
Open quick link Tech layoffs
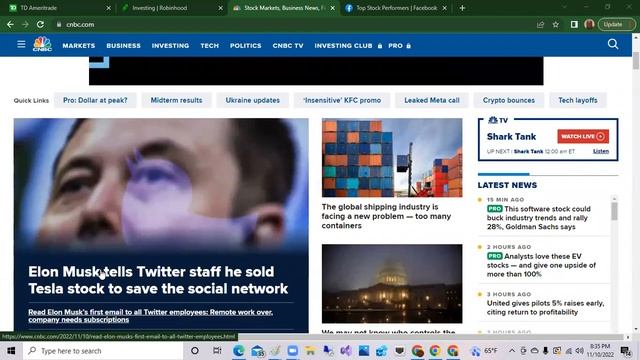(x=578, y=100)
